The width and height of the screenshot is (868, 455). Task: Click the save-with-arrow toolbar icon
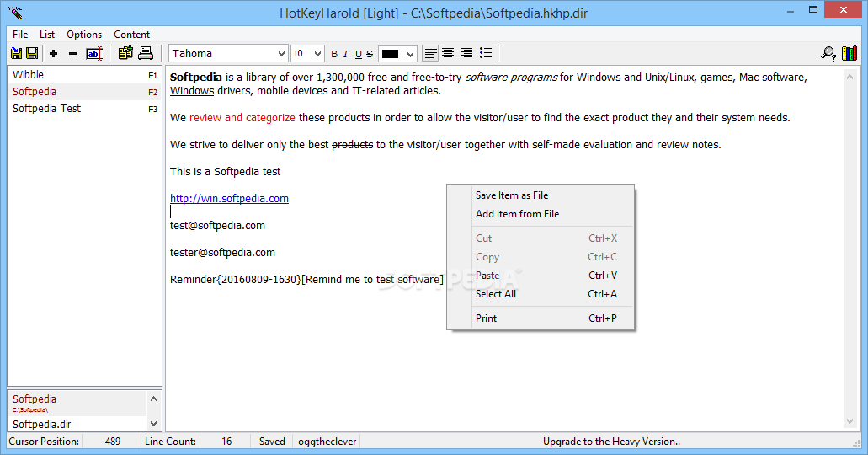[16, 53]
